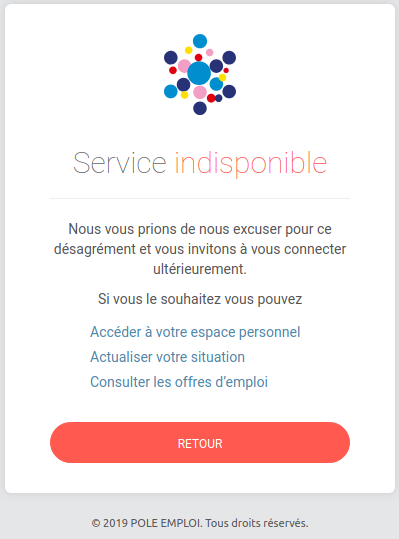Click the lower-left light blue logo dot
Image resolution: width=399 pixels, height=539 pixels.
171,91
